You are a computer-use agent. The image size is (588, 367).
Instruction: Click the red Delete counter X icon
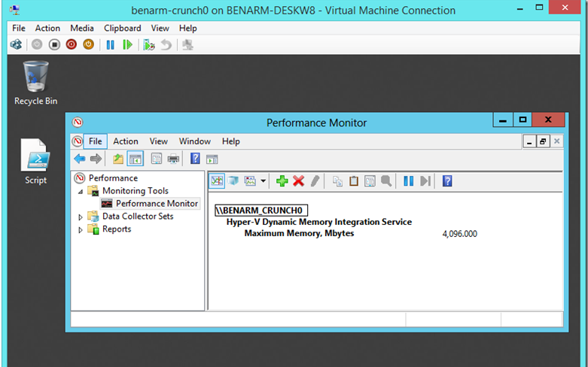[x=298, y=180]
